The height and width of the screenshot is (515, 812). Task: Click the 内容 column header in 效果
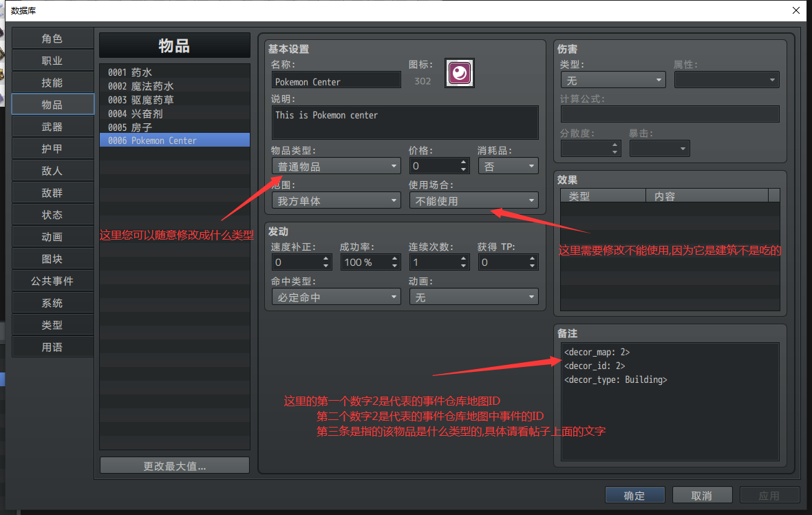click(707, 196)
